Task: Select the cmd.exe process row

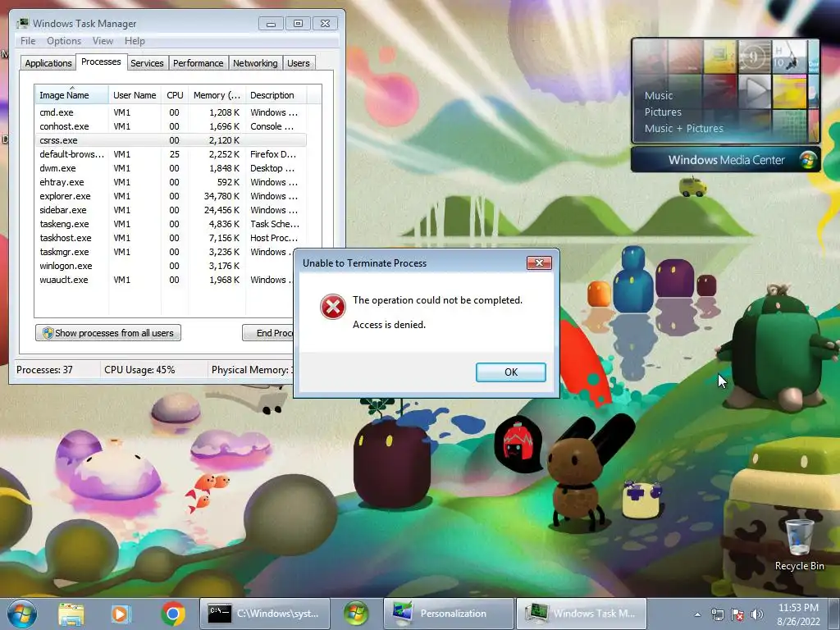Action: click(x=171, y=112)
